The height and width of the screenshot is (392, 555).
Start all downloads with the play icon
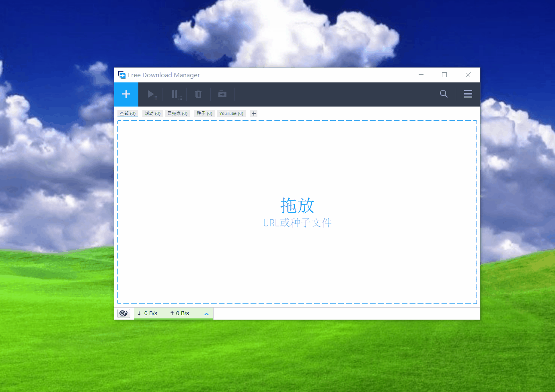pos(151,94)
